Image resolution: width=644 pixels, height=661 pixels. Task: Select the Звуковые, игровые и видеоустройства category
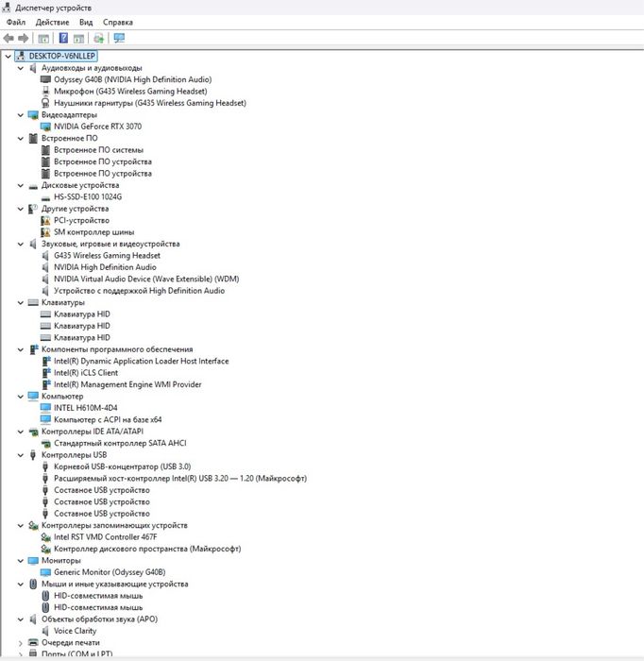click(x=110, y=244)
